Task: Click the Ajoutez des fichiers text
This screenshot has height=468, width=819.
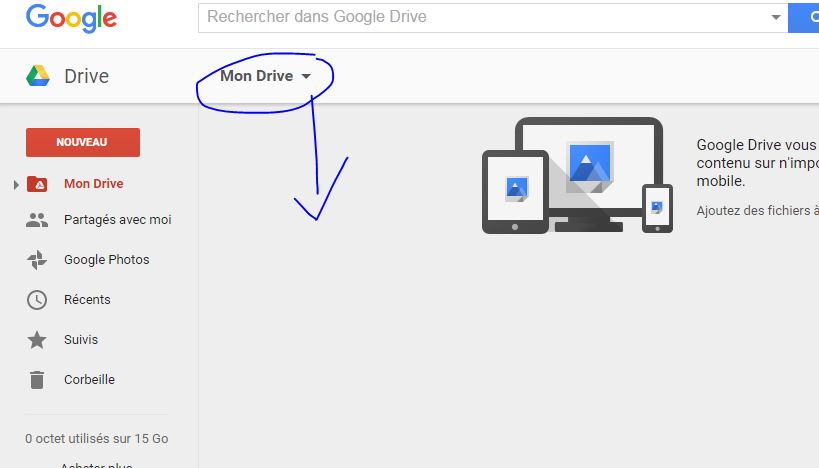Action: (x=757, y=210)
